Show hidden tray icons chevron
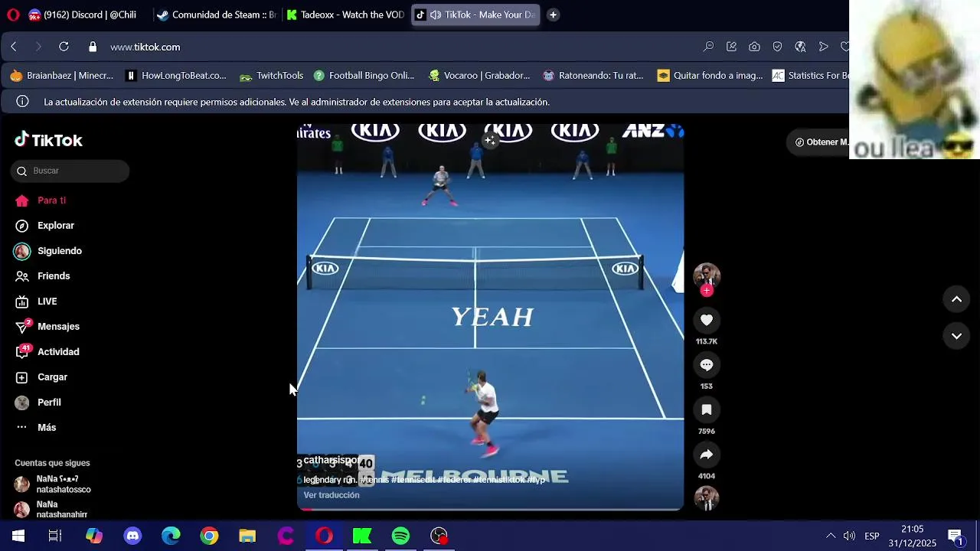 [831, 536]
